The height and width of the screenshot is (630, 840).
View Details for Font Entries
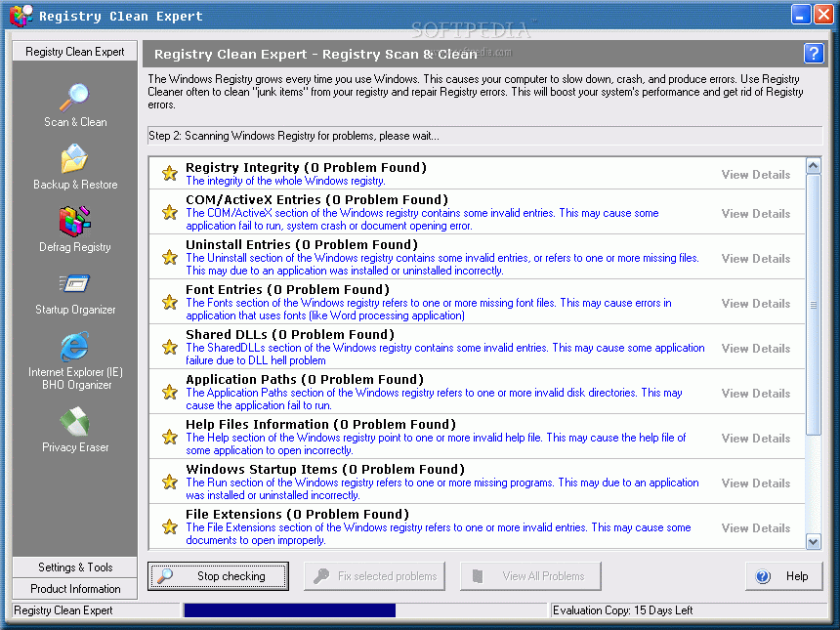coord(755,304)
